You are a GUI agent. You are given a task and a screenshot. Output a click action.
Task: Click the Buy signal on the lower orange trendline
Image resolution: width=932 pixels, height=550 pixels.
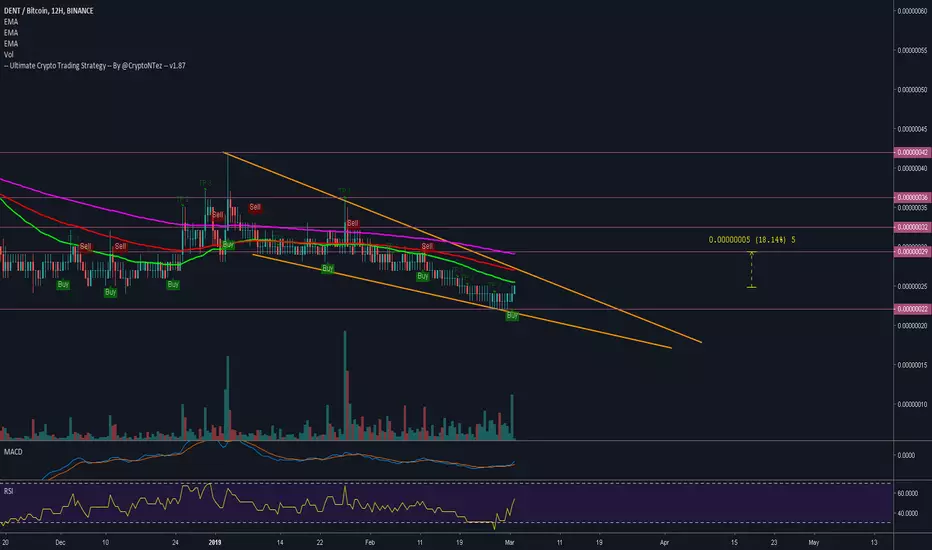[512, 316]
